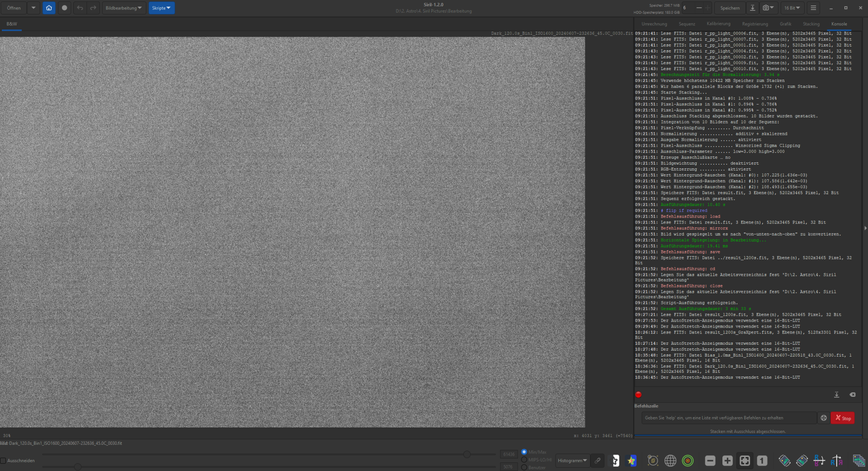Switch to the Kalibrierung tab

(718, 24)
